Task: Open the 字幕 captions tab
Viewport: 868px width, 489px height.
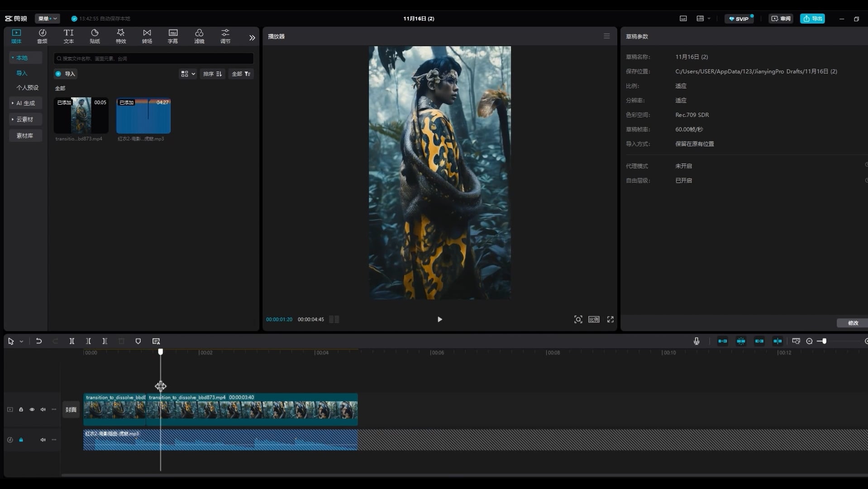Action: (173, 36)
